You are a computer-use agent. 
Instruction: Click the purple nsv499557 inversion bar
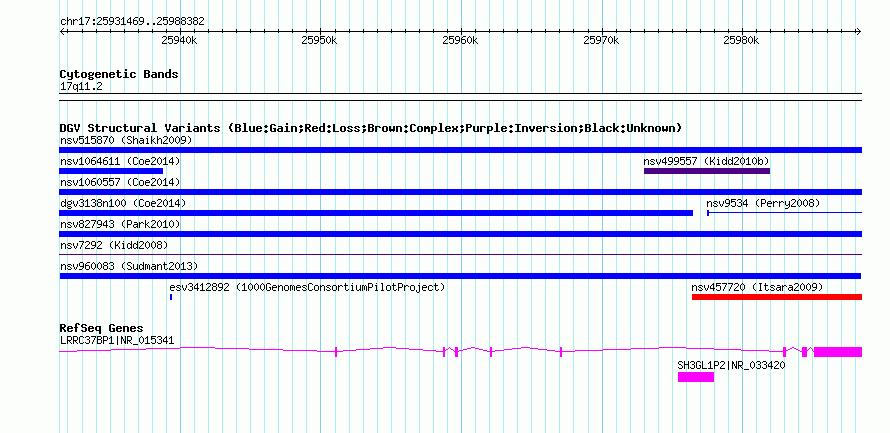coord(707,171)
